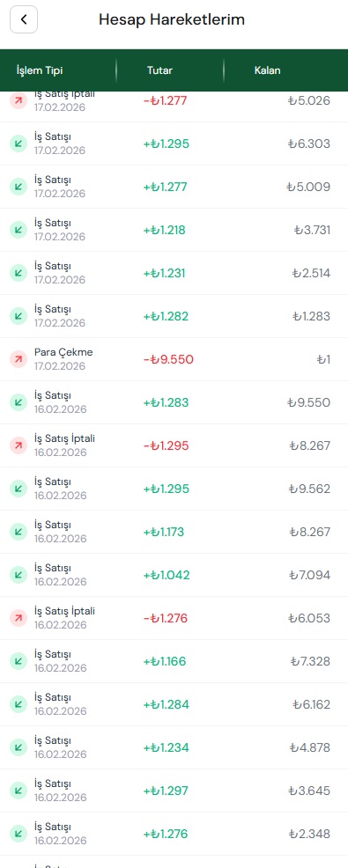Click green icon of the +₺1.283 sale

point(19,402)
